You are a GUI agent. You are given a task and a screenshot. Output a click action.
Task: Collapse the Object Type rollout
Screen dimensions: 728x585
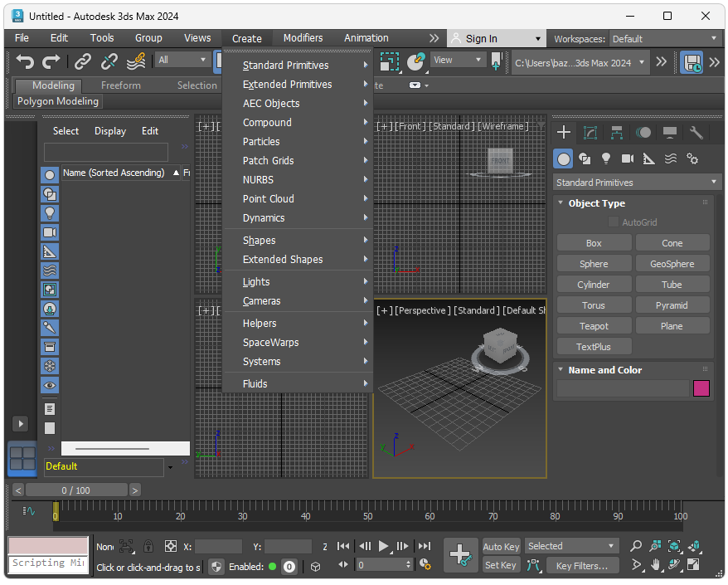561,203
